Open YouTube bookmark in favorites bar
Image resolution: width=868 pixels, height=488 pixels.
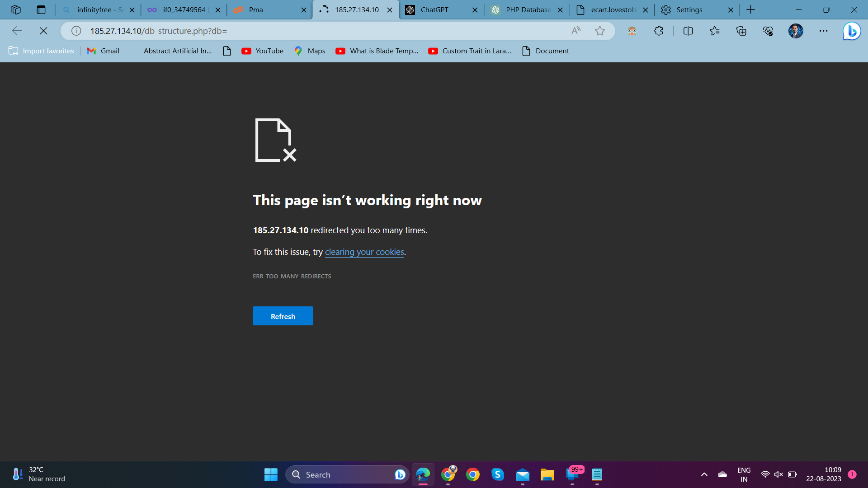tap(263, 51)
